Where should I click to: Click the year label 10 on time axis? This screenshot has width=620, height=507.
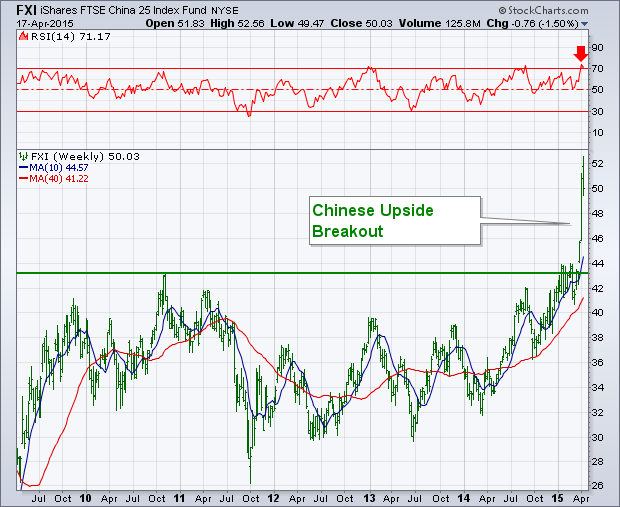85,498
